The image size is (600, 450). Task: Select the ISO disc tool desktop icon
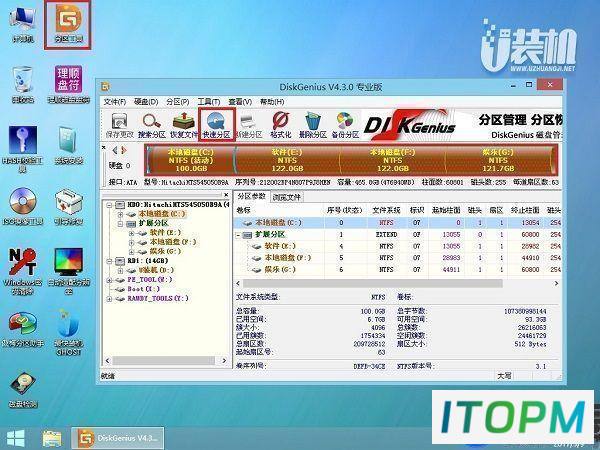(x=23, y=206)
